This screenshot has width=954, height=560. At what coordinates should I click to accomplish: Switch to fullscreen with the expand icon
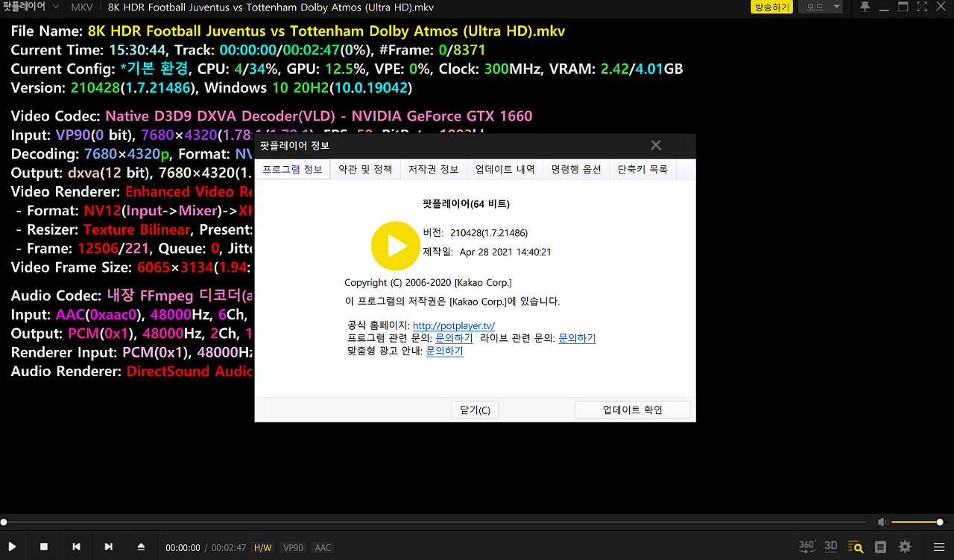coord(922,7)
